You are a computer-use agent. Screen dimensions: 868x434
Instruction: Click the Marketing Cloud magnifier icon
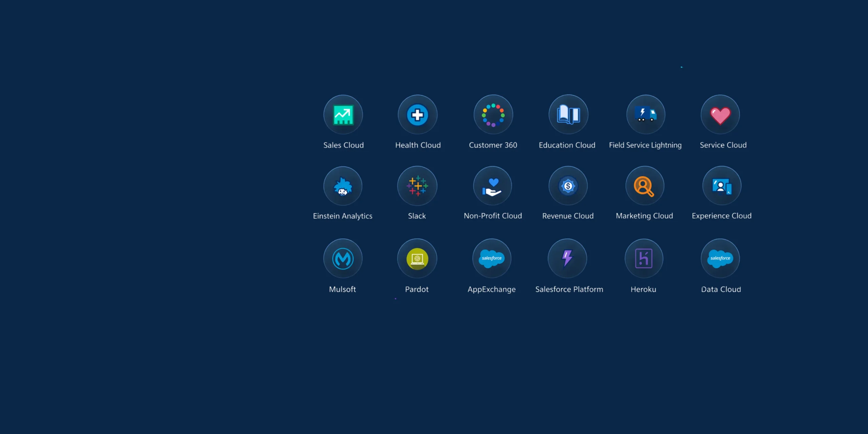[645, 186]
